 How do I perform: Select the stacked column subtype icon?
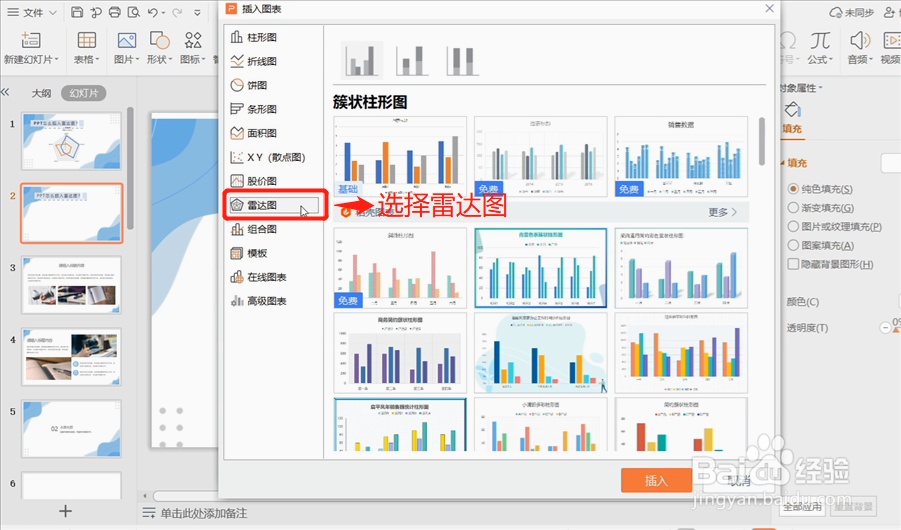coord(411,60)
